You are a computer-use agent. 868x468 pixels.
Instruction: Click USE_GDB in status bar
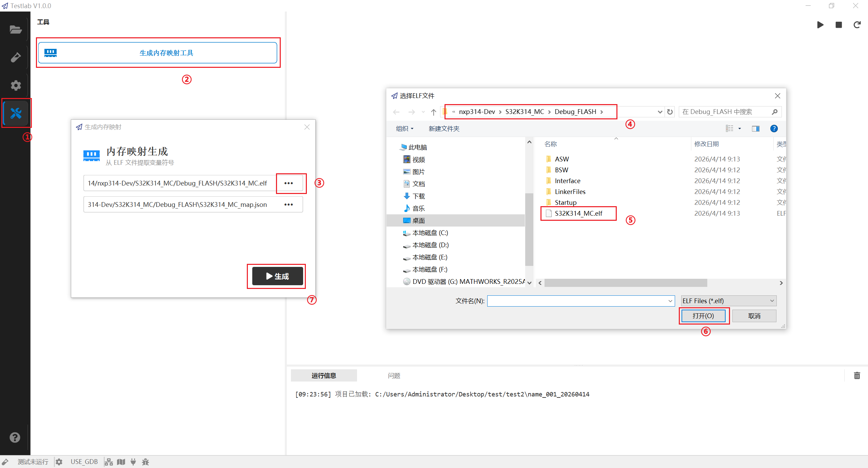(84, 462)
